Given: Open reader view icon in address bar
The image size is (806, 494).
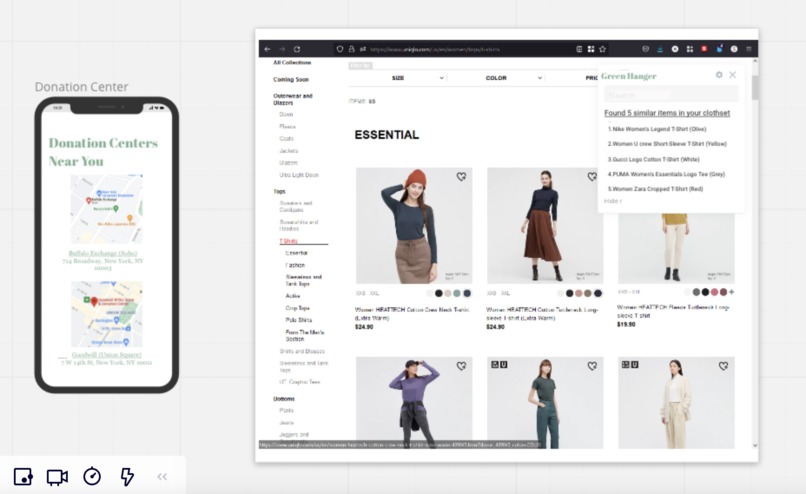Looking at the screenshot, I should 579,49.
